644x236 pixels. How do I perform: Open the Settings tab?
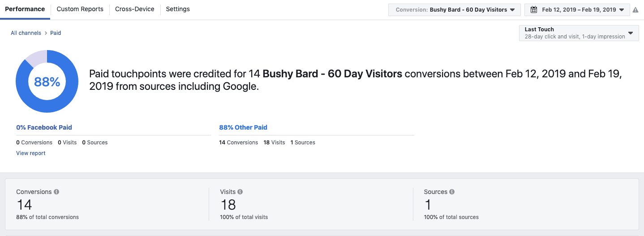tap(178, 9)
